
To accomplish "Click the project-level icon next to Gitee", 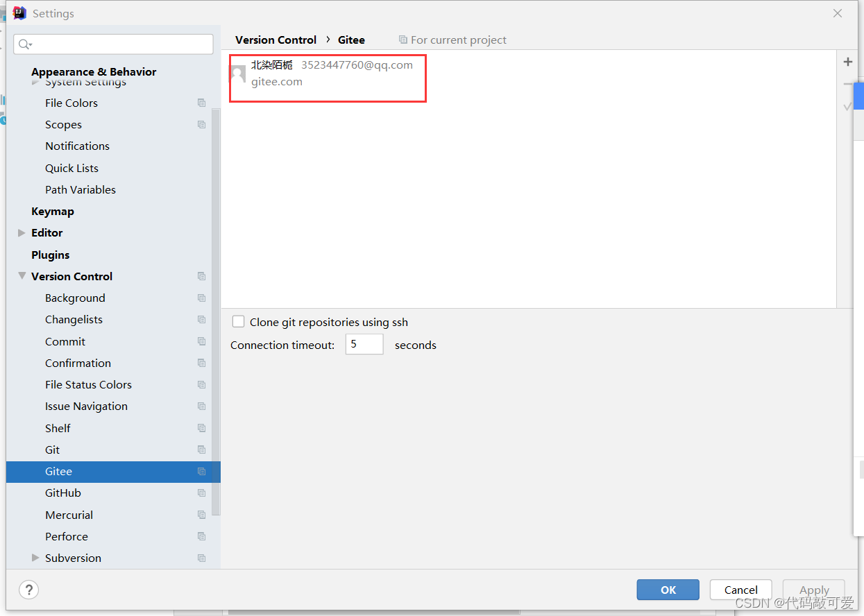I will point(201,472).
